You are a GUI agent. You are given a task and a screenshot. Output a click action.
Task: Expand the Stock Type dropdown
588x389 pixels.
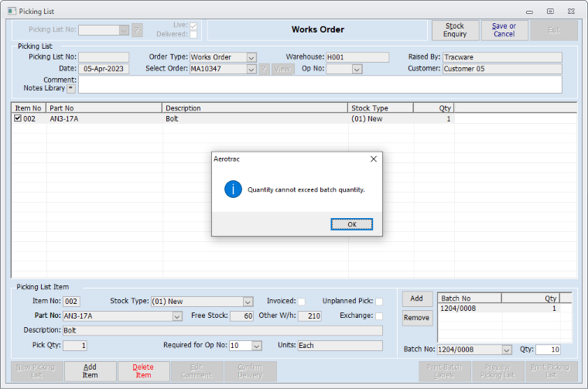(x=248, y=302)
